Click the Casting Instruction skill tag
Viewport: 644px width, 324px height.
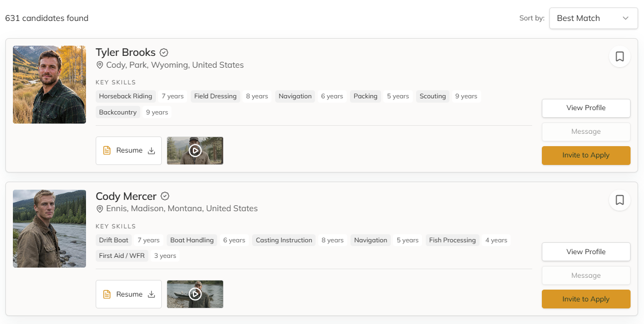[x=284, y=240]
